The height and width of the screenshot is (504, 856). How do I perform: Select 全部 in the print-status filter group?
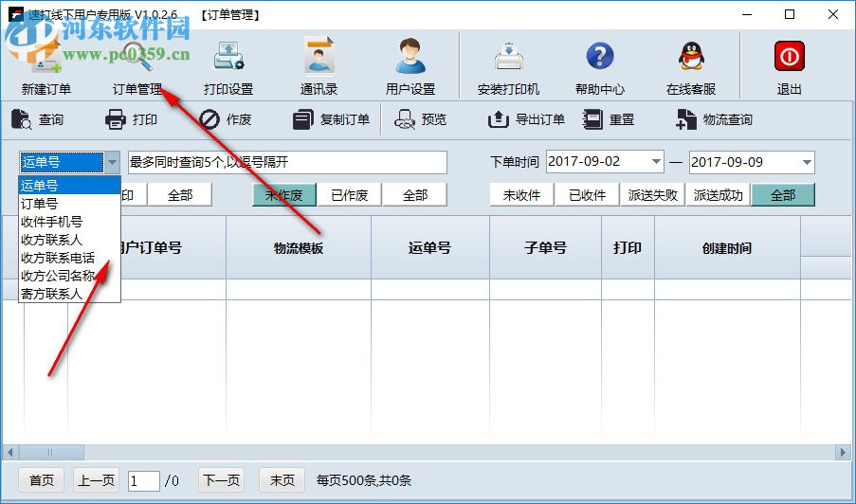point(179,195)
